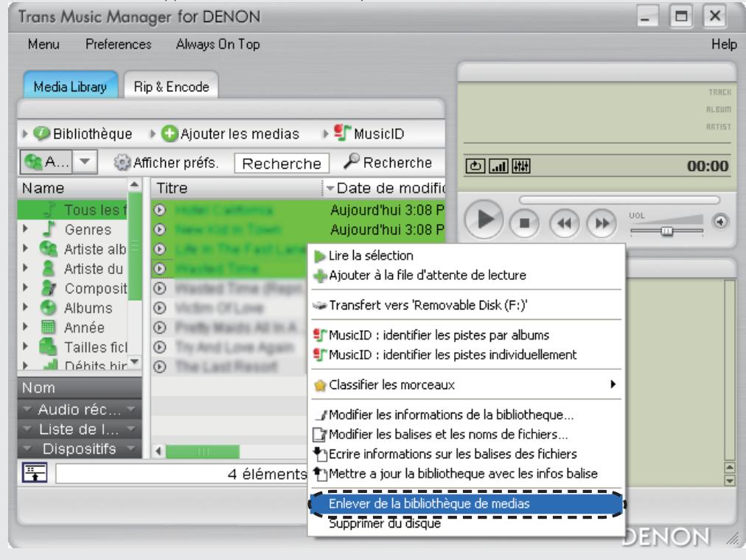Click the Recherche search input field
The width and height of the screenshot is (746, 560).
[282, 164]
